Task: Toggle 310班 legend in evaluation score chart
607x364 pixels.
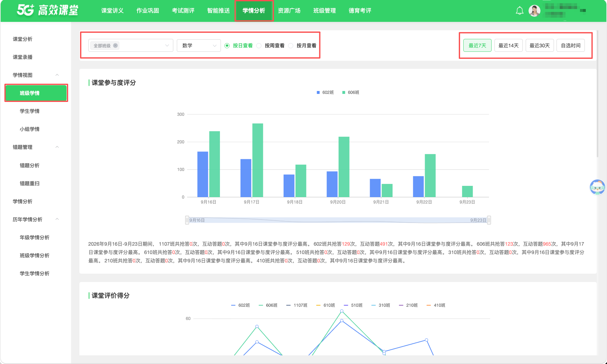Action: pyautogui.click(x=381, y=305)
